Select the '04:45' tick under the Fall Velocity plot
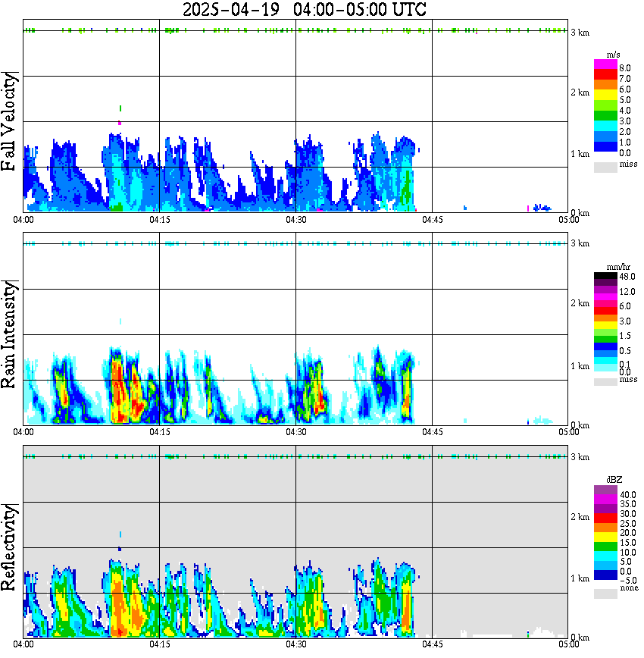The image size is (644, 658). 433,220
